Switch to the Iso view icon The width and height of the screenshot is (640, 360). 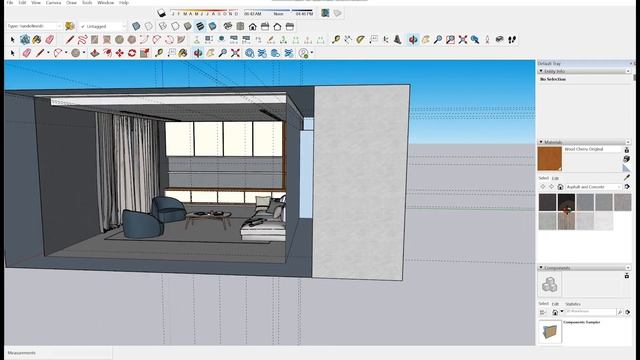(x=228, y=27)
